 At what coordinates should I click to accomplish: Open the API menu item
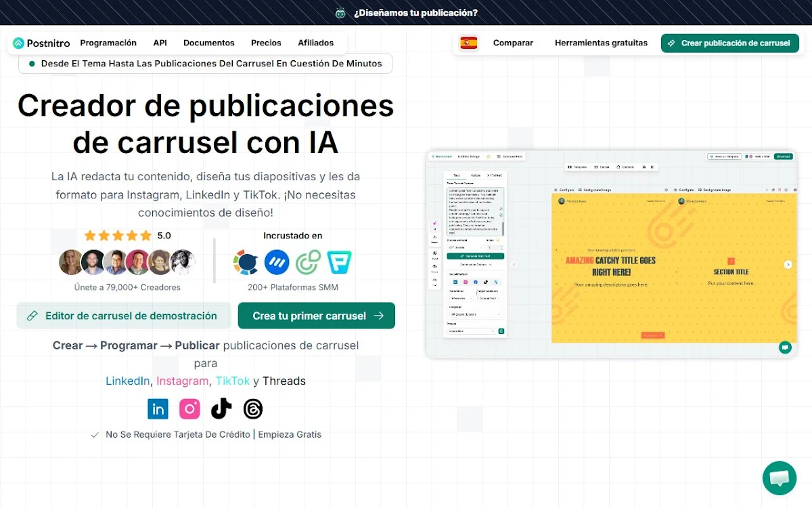(160, 43)
